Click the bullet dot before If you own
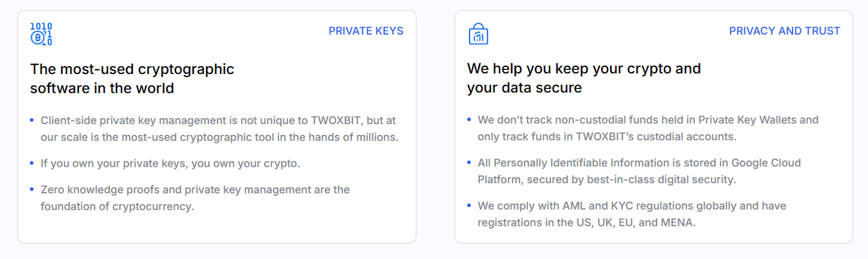Screen dimensions: 868x259 [x=32, y=163]
